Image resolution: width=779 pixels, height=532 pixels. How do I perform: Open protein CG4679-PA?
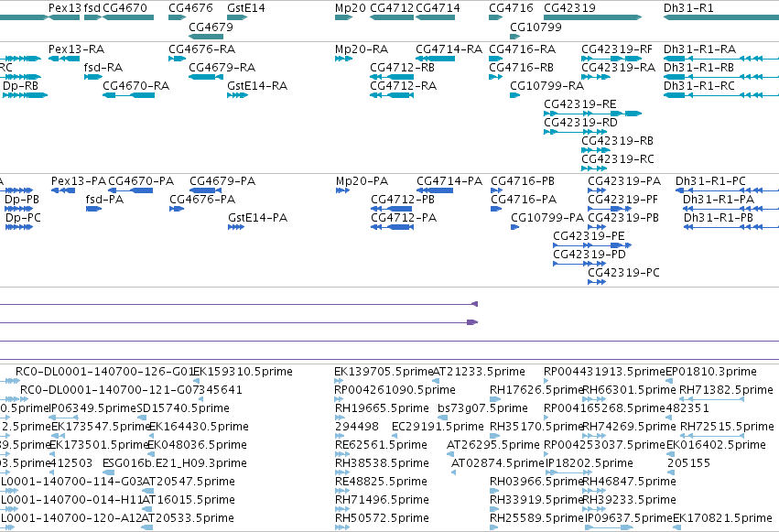tap(206, 190)
